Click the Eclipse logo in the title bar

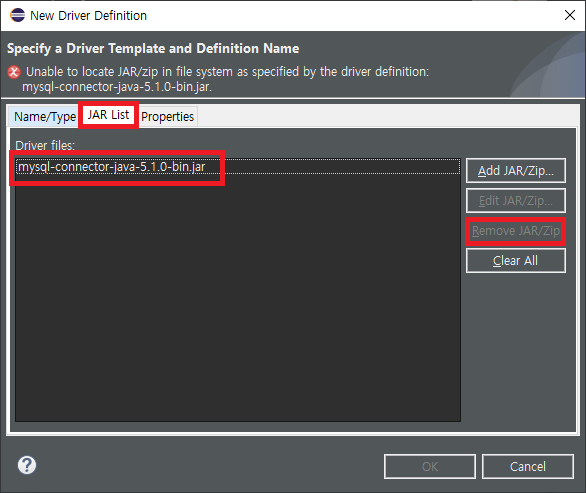tap(17, 15)
